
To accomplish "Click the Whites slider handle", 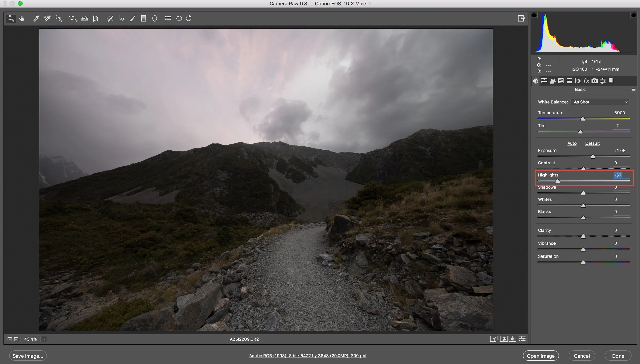I will (583, 206).
